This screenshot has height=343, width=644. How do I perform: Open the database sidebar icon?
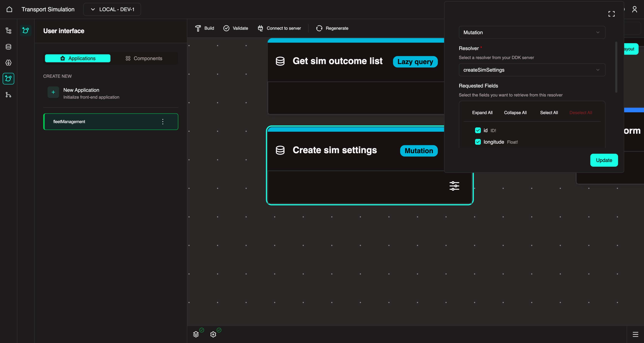click(x=8, y=47)
